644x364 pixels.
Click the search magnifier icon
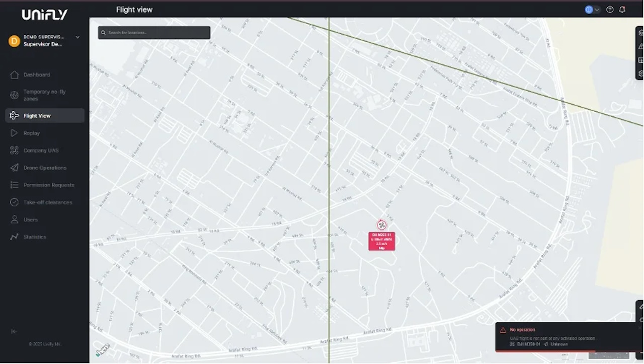click(x=104, y=33)
